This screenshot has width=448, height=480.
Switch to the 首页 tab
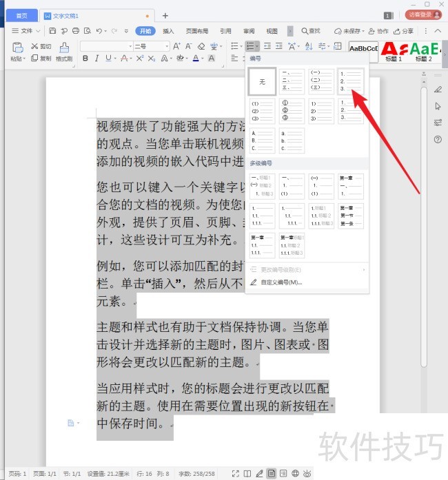click(x=22, y=16)
